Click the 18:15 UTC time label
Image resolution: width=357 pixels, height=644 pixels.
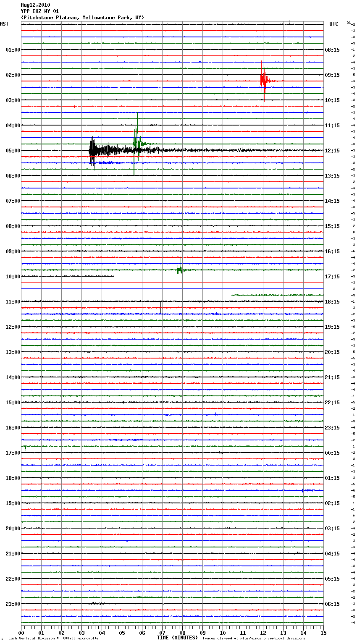click(x=332, y=301)
